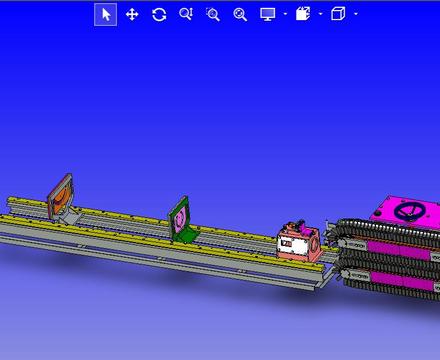
Task: Expand the cube view orientation dropdown
Action: [x=356, y=14]
